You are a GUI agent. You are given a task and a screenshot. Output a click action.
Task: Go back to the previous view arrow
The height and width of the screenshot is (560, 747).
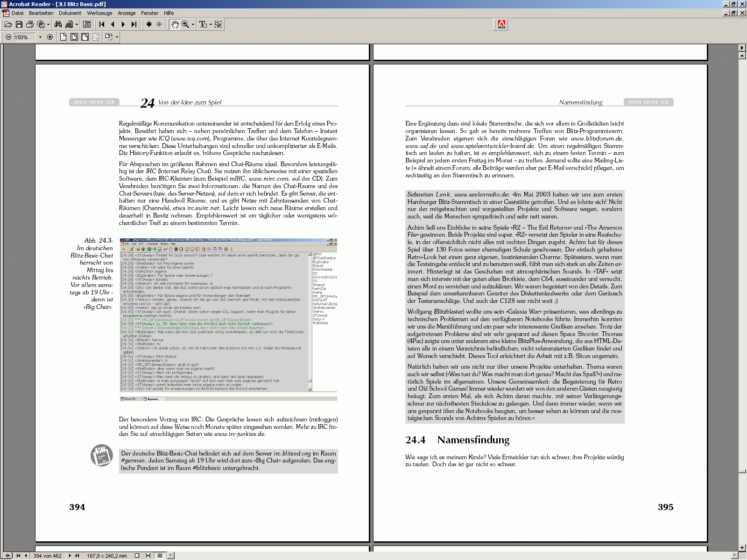[x=149, y=24]
